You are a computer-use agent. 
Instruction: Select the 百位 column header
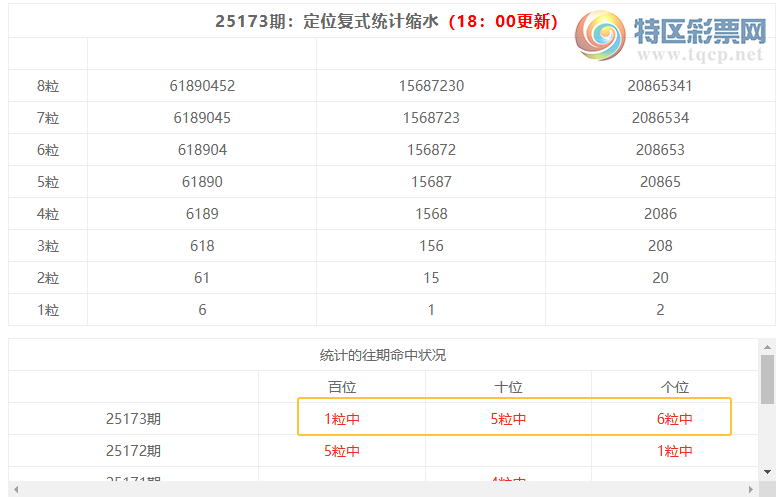(342, 387)
